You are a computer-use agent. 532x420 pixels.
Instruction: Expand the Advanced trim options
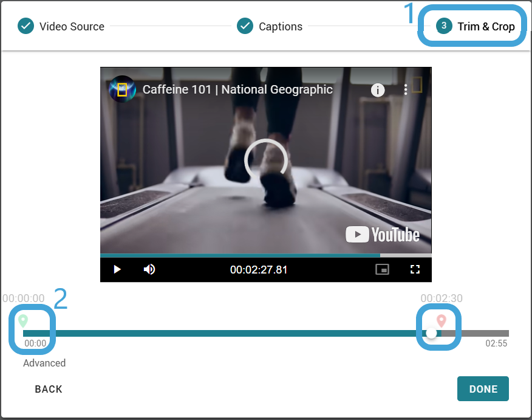44,363
